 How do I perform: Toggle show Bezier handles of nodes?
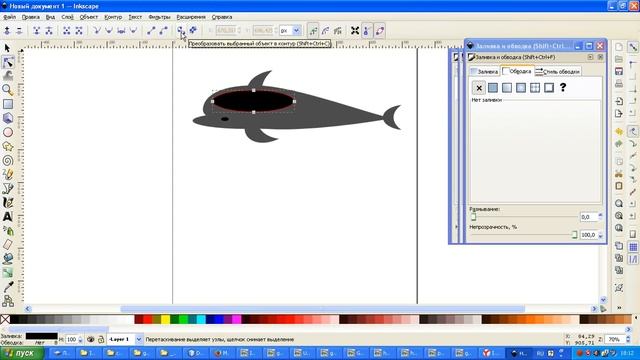coord(367,31)
